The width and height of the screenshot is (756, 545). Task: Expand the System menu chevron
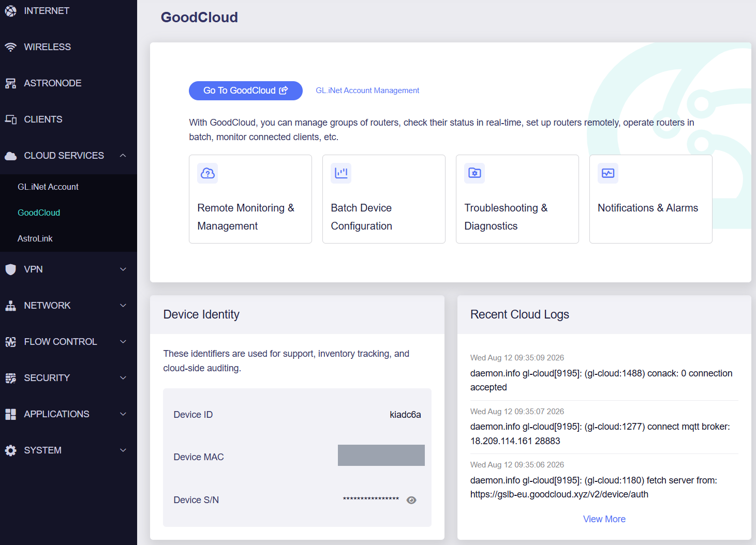coord(123,450)
